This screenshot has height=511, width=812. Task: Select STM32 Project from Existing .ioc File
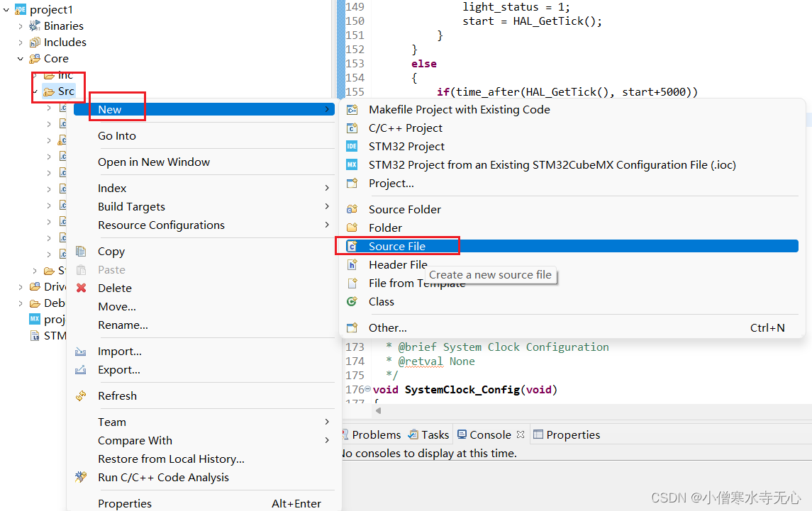point(552,165)
